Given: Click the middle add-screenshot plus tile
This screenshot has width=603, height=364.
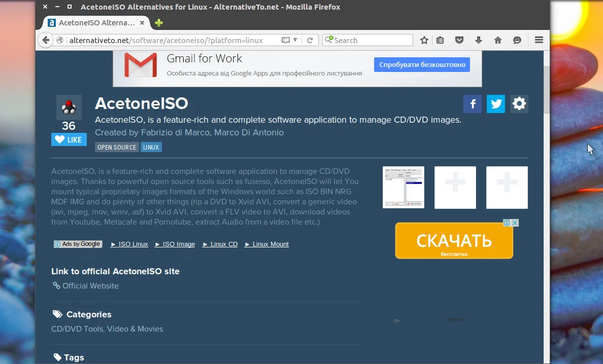Looking at the screenshot, I should point(455,188).
